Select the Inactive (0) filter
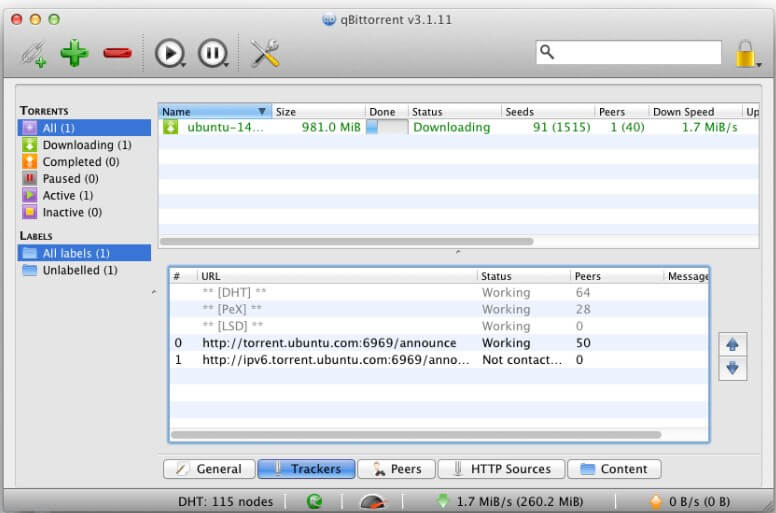 click(x=84, y=212)
